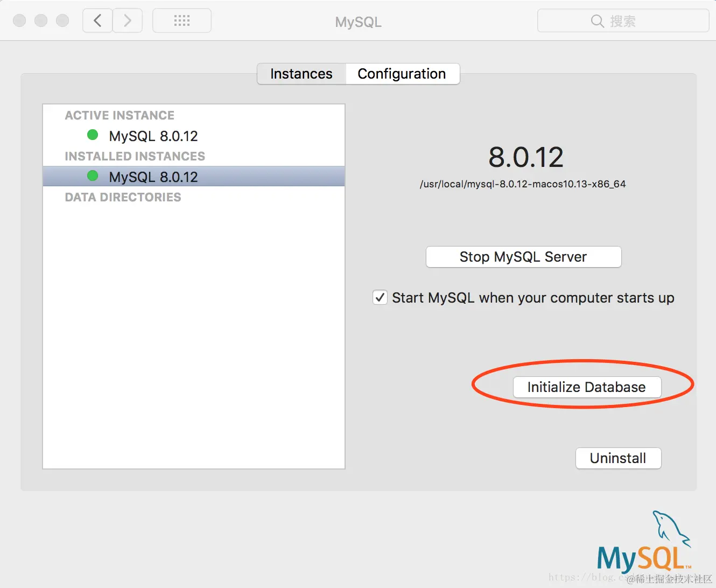The image size is (716, 588).
Task: Minimize the window with the middle title-bar button
Action: coord(41,20)
